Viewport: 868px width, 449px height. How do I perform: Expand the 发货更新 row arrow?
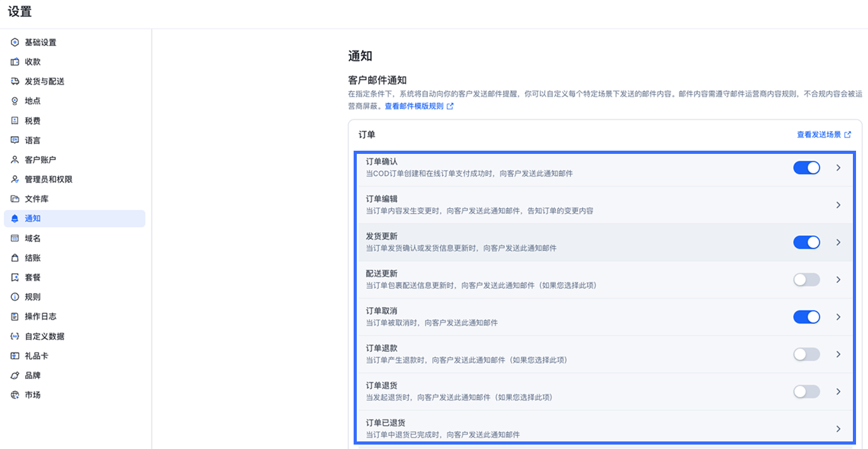point(838,242)
